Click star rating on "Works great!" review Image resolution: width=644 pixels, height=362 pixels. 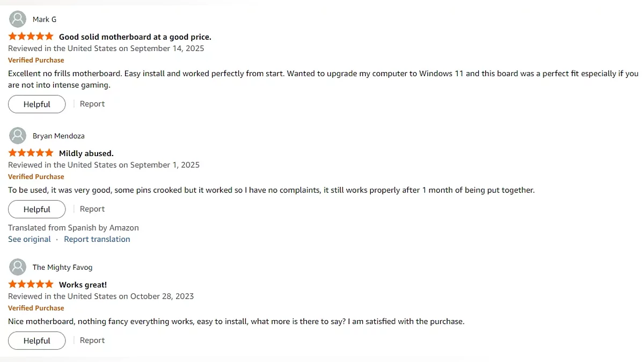point(31,284)
